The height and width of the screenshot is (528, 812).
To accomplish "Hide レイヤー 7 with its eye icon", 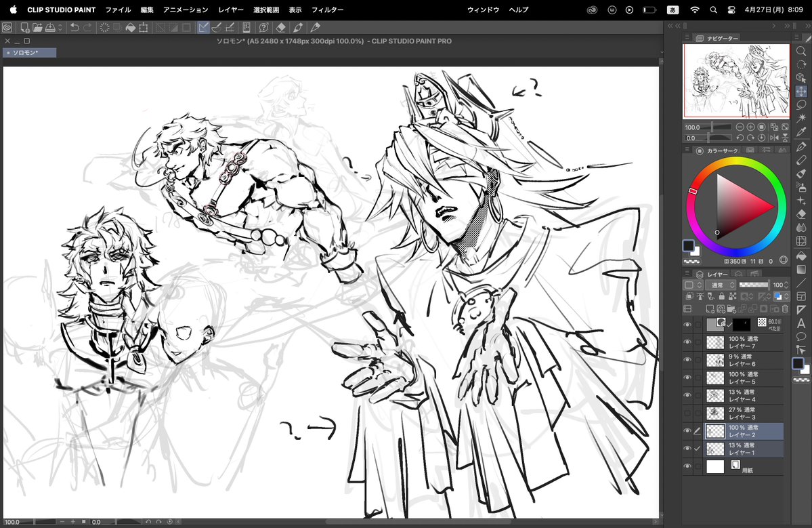I will click(687, 342).
